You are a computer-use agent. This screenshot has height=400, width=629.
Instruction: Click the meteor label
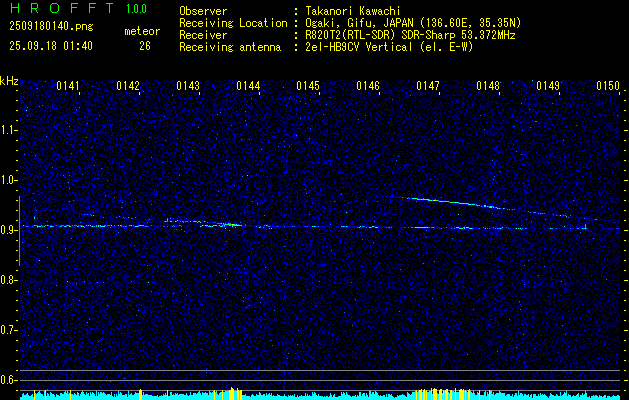[x=142, y=31]
